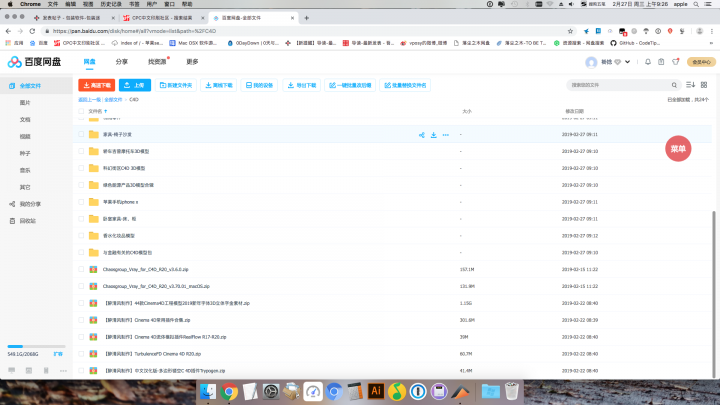Open Chrome from the macOS dock
The image size is (720, 405).
click(229, 391)
